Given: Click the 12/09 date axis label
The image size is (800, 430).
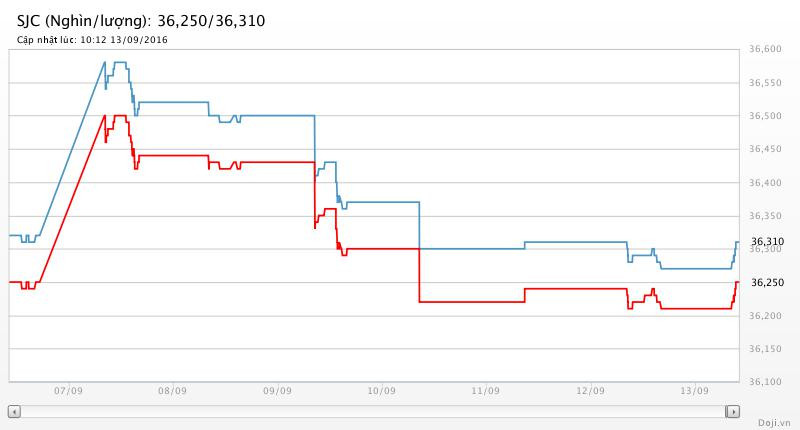Looking at the screenshot, I should 589,391.
